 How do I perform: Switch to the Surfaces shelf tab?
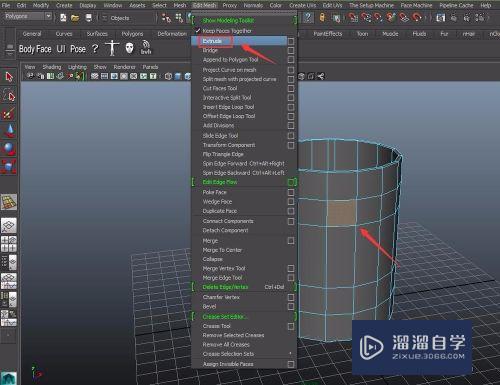tap(97, 34)
